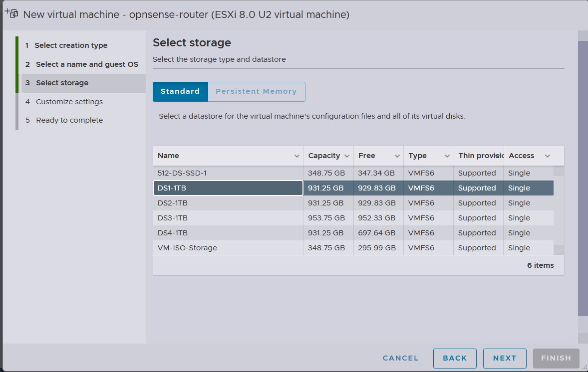This screenshot has width=588, height=372.
Task: Pick the DS4-1TB datastore
Action: [228, 233]
